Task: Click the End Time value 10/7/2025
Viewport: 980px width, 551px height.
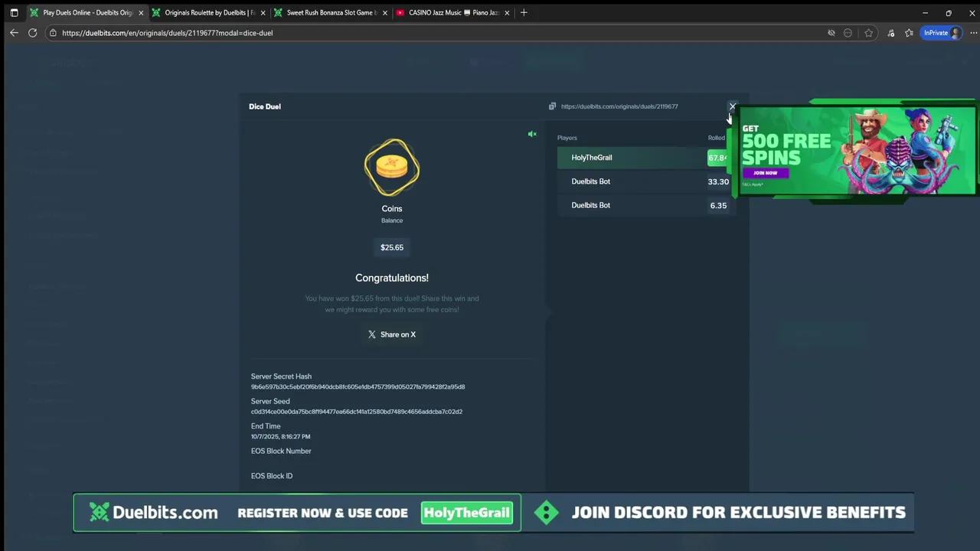Action: pyautogui.click(x=280, y=437)
